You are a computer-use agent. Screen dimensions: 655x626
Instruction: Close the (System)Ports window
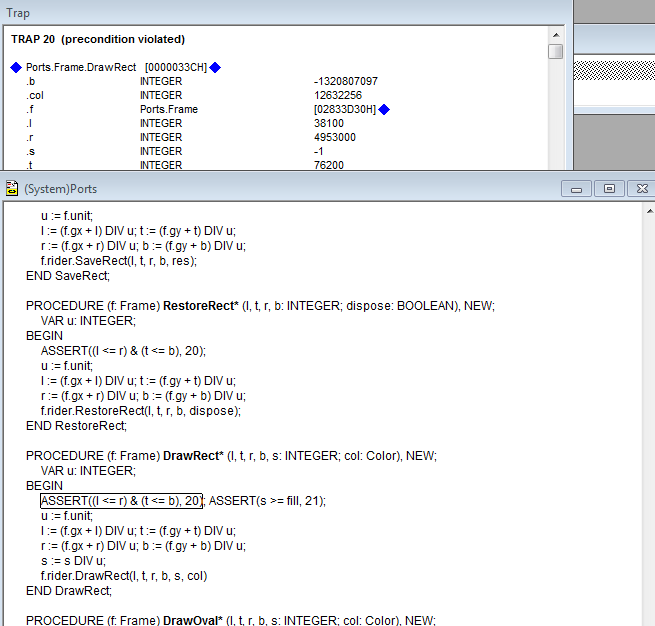(x=641, y=188)
